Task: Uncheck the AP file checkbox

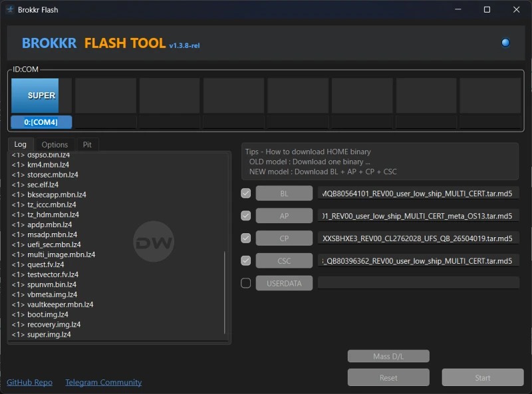Action: pos(246,216)
